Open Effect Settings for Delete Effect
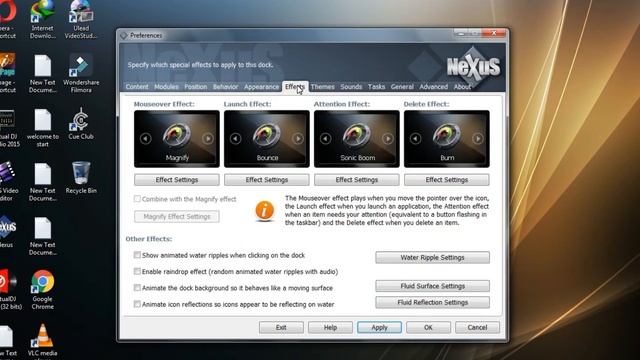The width and height of the screenshot is (640, 360). tap(447, 180)
